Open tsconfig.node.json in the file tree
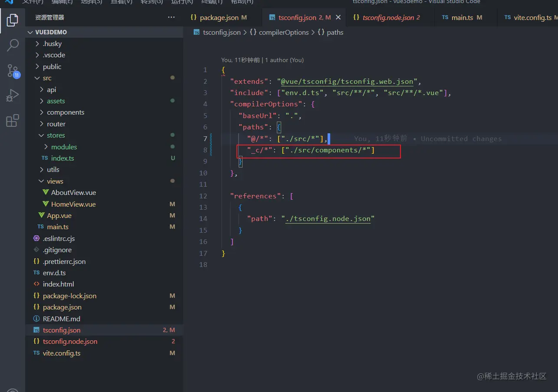 pyautogui.click(x=104, y=342)
